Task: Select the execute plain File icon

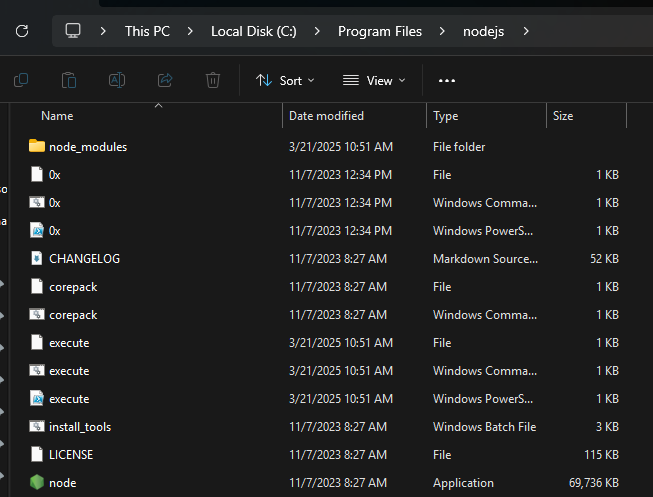Action: pos(37,342)
